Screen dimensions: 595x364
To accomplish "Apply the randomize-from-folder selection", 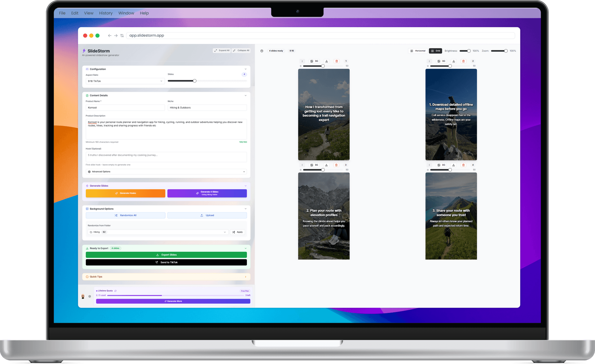I will click(x=237, y=232).
